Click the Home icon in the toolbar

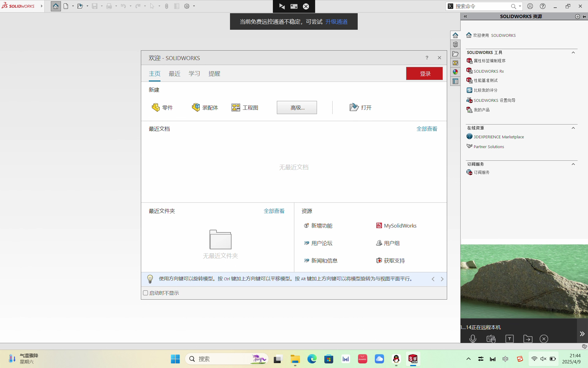(56, 6)
